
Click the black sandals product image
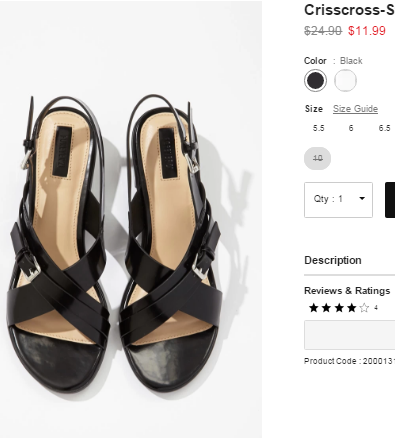[131, 220]
